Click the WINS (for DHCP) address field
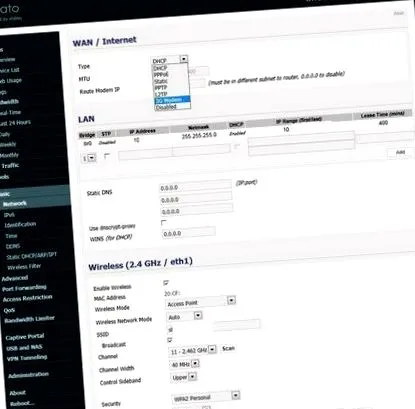This screenshot has width=415, height=409. (x=189, y=233)
